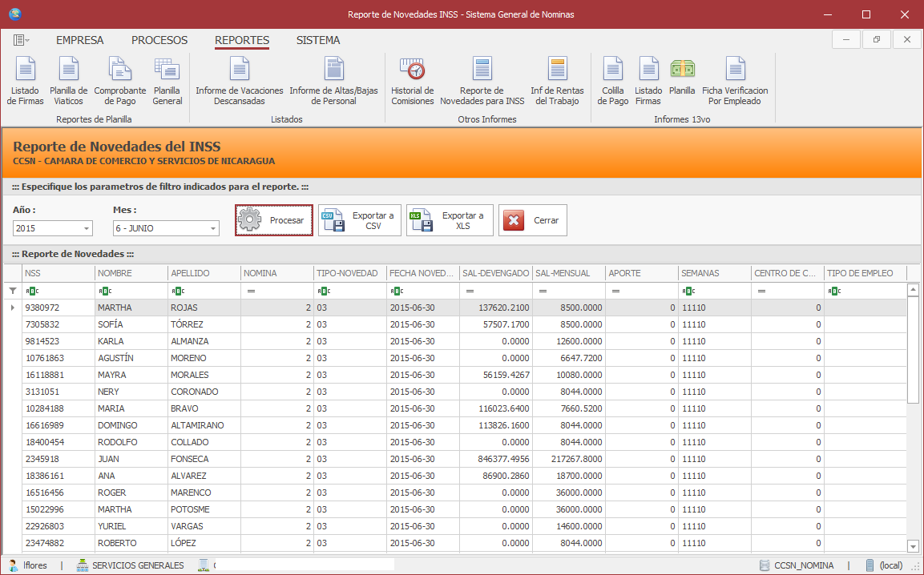Open Listado de Firmas report

coord(26,82)
